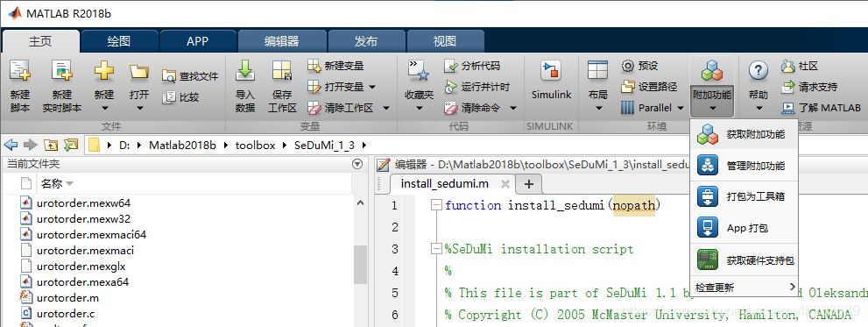Viewport: 868px width, 327px height.
Task: Click the Favorites (收藏夹) star icon
Action: point(419,71)
